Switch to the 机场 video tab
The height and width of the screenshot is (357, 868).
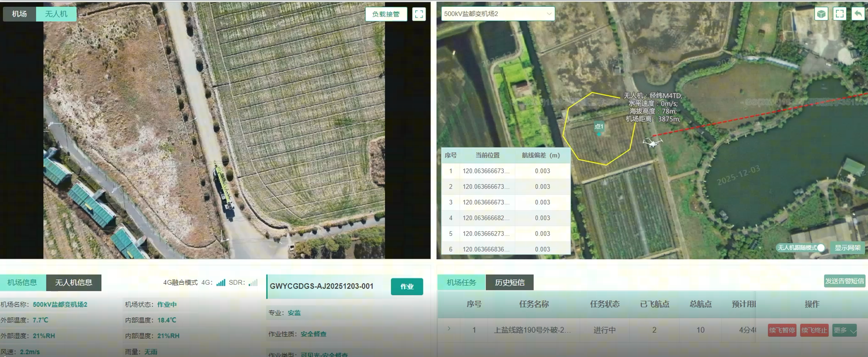pyautogui.click(x=19, y=14)
